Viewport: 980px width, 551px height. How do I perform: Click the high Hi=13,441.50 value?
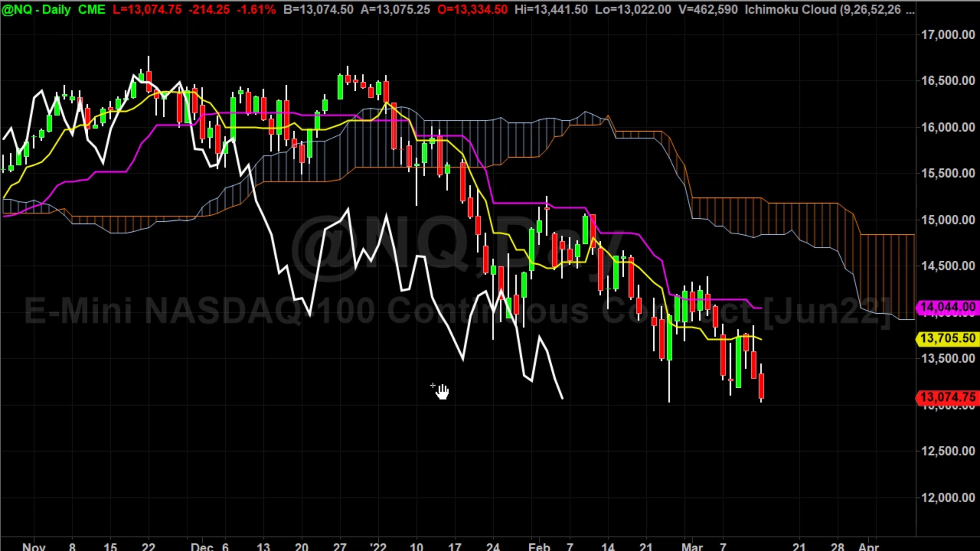coord(551,10)
